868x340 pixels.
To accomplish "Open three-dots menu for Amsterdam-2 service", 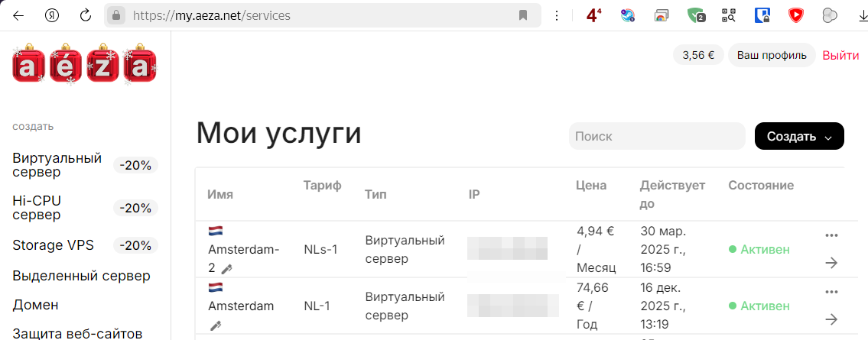I will pyautogui.click(x=831, y=235).
